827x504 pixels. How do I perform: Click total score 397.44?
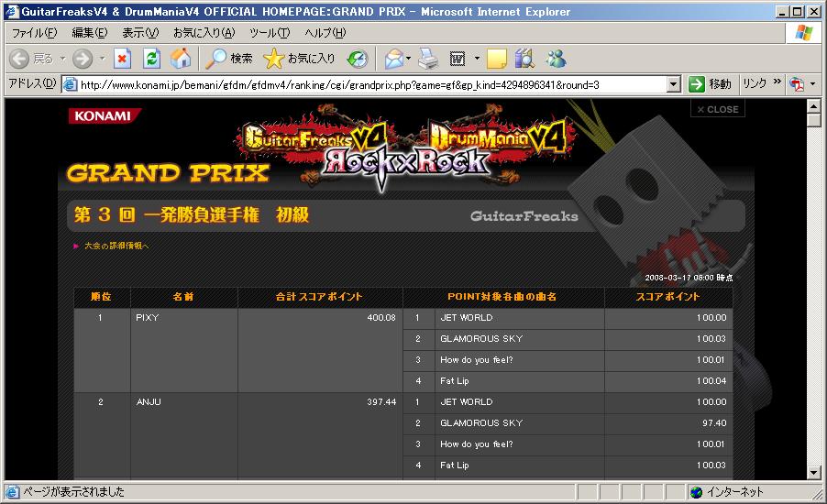381,402
